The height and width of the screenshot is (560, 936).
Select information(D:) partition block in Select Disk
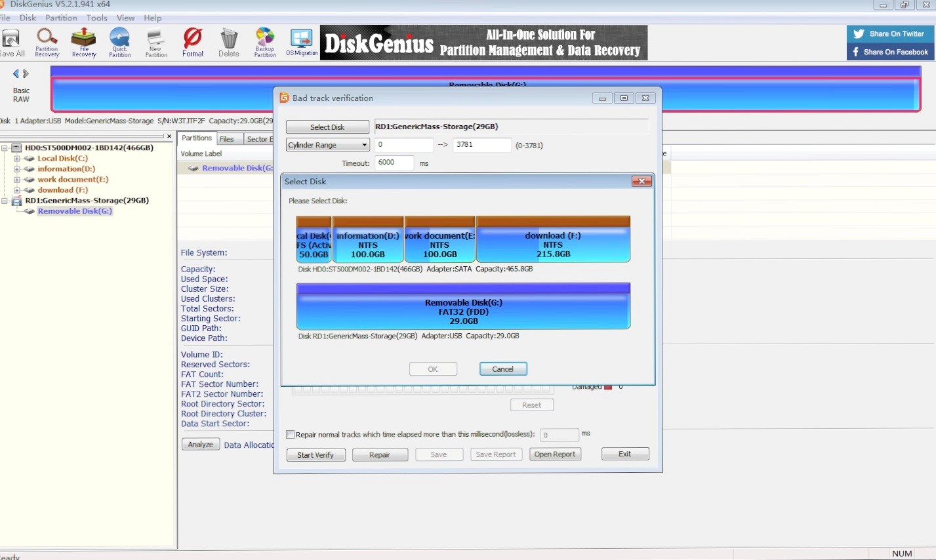(x=368, y=239)
